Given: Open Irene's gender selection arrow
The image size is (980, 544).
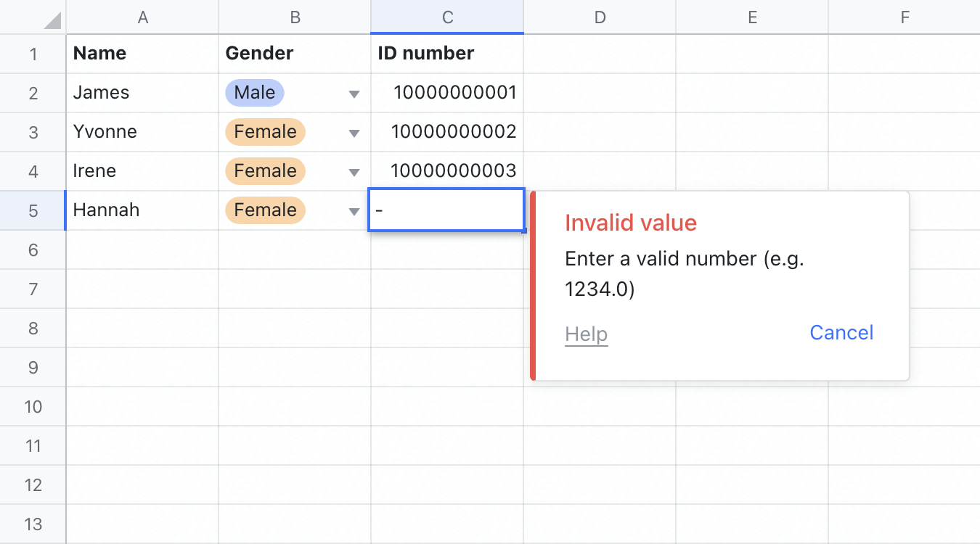Looking at the screenshot, I should click(x=354, y=171).
